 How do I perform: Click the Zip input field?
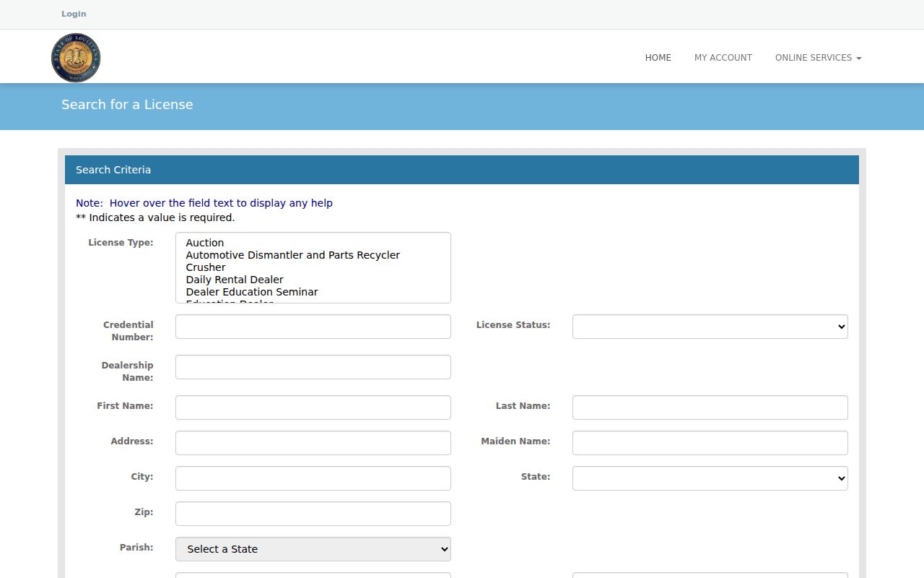coord(313,514)
